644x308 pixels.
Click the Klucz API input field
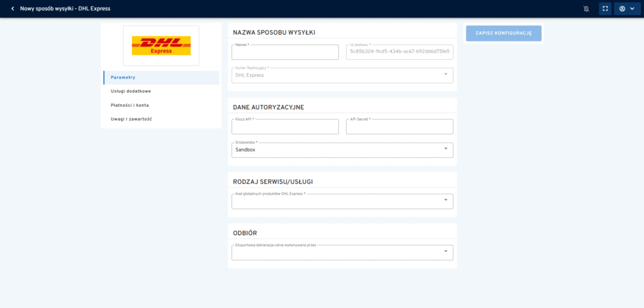click(286, 127)
